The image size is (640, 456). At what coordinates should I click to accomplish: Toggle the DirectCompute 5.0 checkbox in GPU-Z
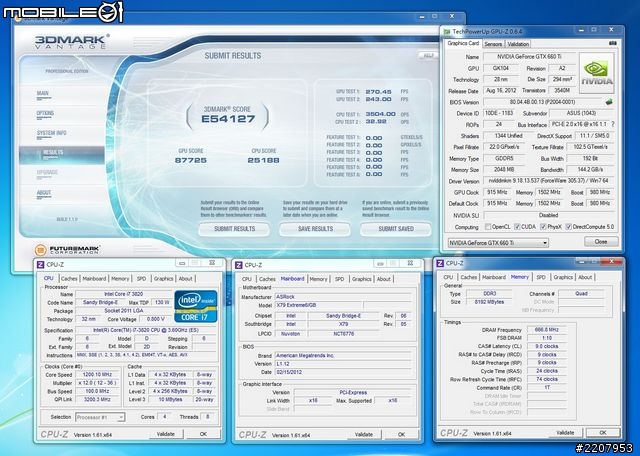(x=568, y=227)
